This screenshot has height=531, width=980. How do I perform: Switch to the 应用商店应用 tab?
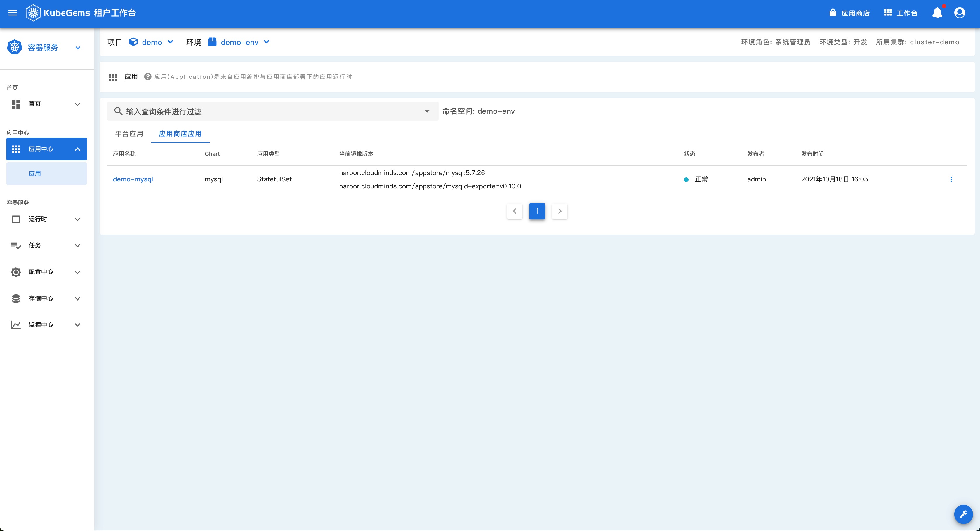coord(180,134)
